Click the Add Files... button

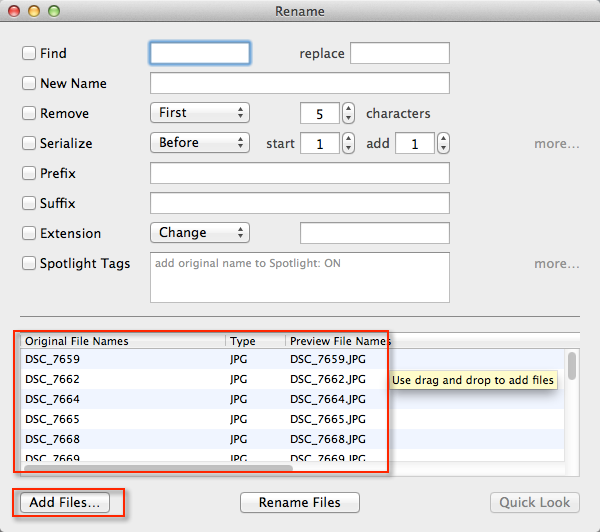pos(65,502)
